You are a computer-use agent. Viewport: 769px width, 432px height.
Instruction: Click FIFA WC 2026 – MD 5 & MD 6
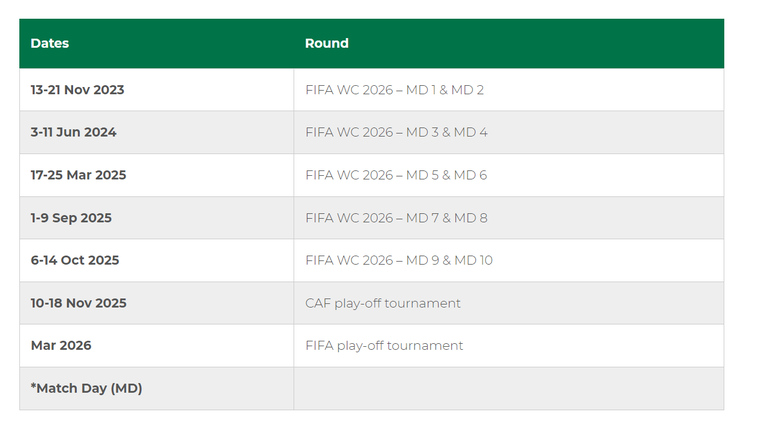pos(396,175)
